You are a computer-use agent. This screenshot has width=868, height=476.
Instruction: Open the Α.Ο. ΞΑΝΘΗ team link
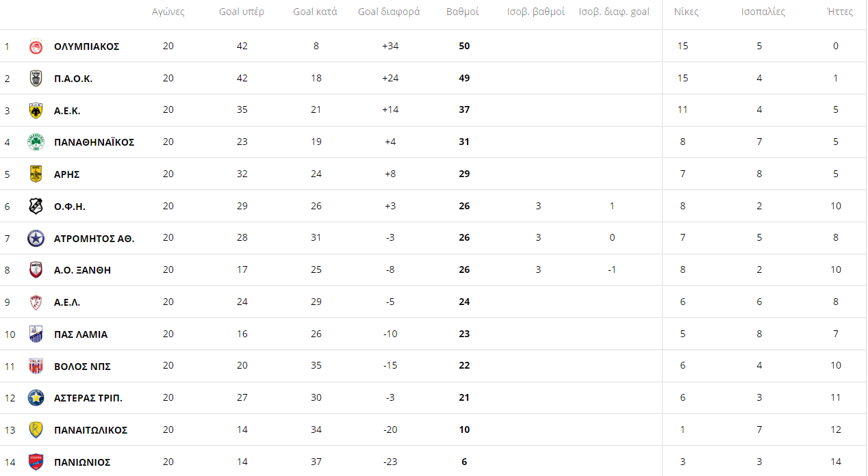click(x=82, y=270)
